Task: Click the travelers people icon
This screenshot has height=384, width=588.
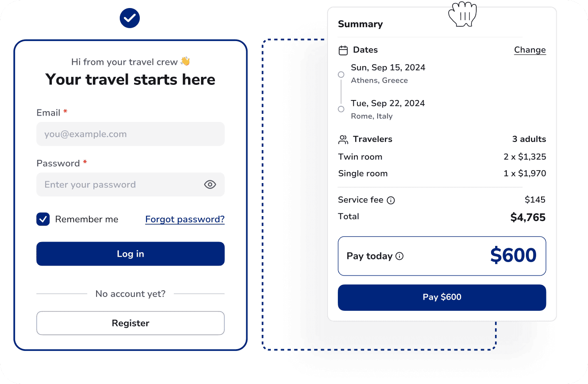Action: (343, 139)
